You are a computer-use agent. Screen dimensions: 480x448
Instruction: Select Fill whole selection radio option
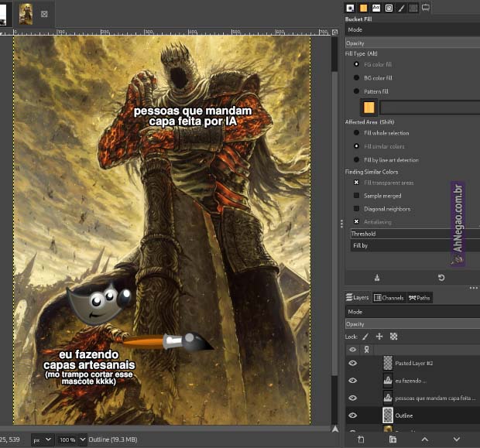pos(356,133)
